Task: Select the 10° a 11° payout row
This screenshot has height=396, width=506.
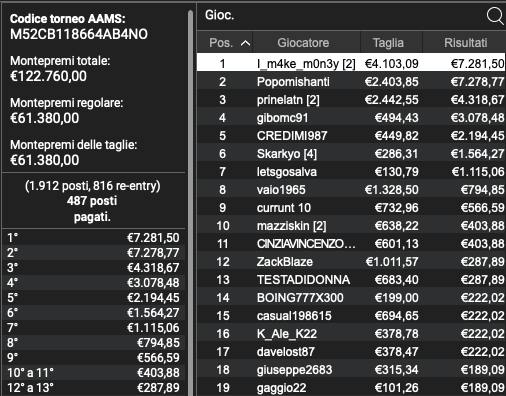Action: point(93,372)
